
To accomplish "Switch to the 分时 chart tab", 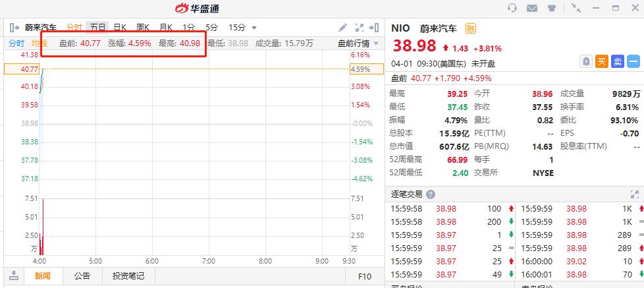I will (x=74, y=28).
